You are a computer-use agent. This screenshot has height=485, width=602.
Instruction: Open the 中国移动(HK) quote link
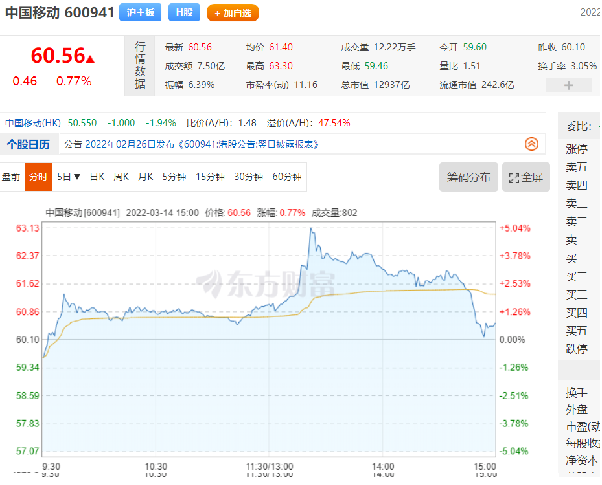[33, 123]
